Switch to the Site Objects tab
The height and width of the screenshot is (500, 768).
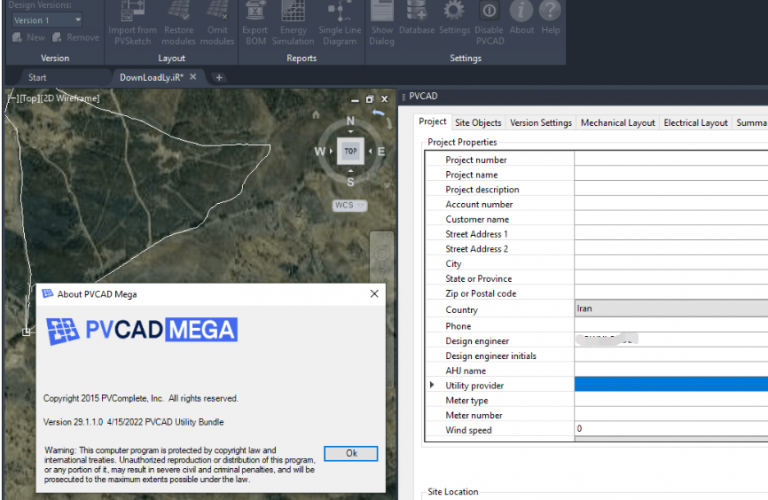coord(478,123)
